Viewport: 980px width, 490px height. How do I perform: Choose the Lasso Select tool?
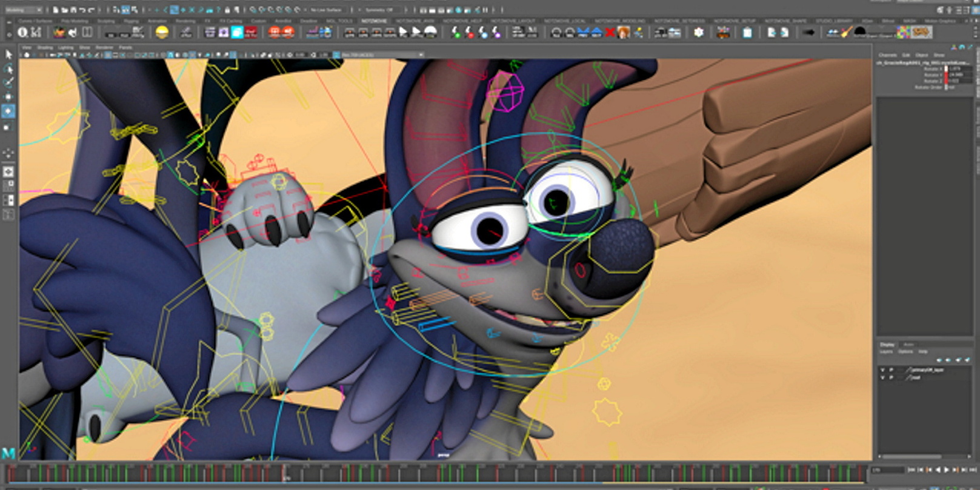point(8,68)
